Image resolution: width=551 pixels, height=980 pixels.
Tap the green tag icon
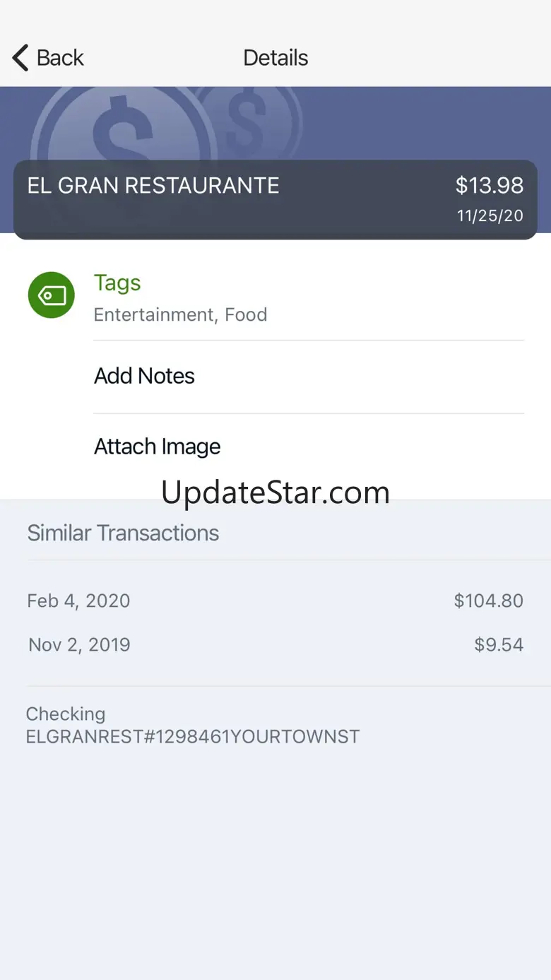[51, 295]
